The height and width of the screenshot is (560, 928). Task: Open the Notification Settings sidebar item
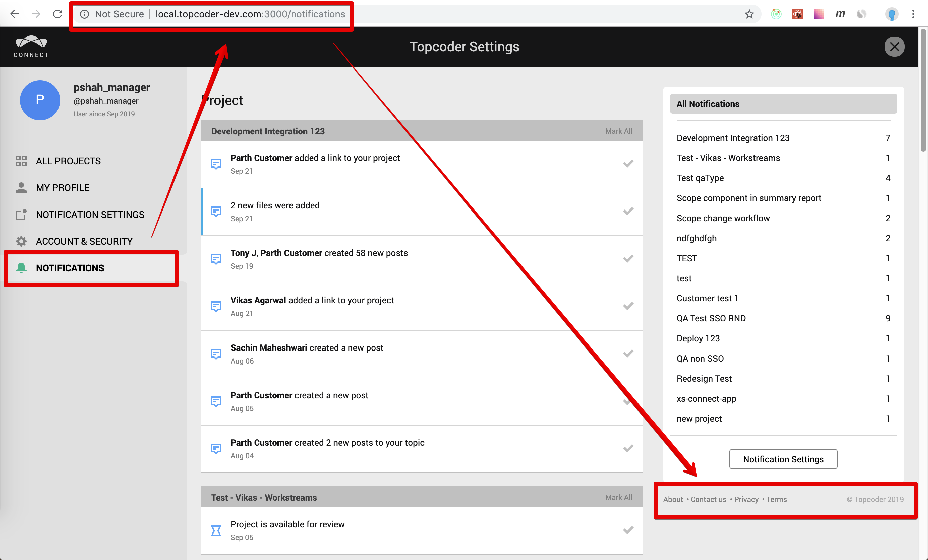coord(90,215)
